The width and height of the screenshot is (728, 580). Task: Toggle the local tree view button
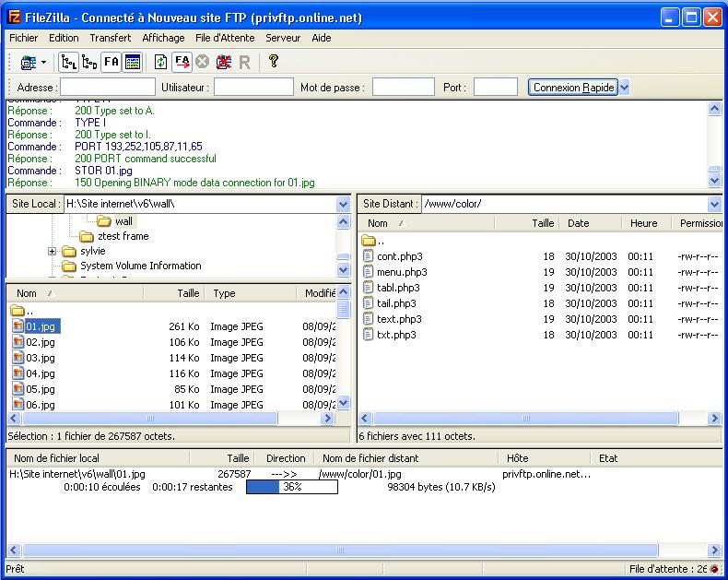(x=69, y=62)
